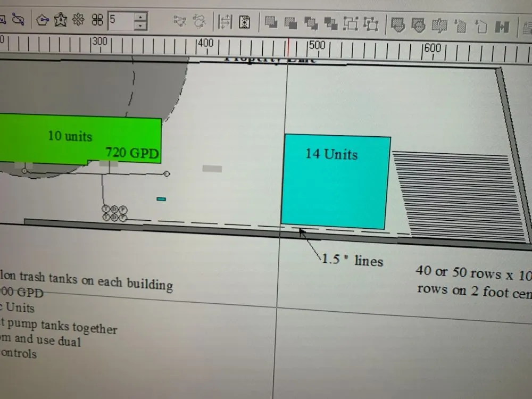Select the polygon shape tool
The image size is (532, 399).
[x=43, y=21]
